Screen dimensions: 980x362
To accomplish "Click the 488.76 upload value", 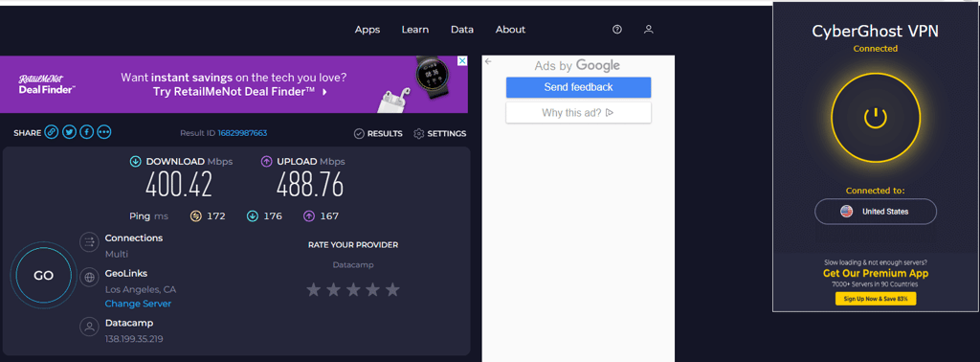I will 310,185.
